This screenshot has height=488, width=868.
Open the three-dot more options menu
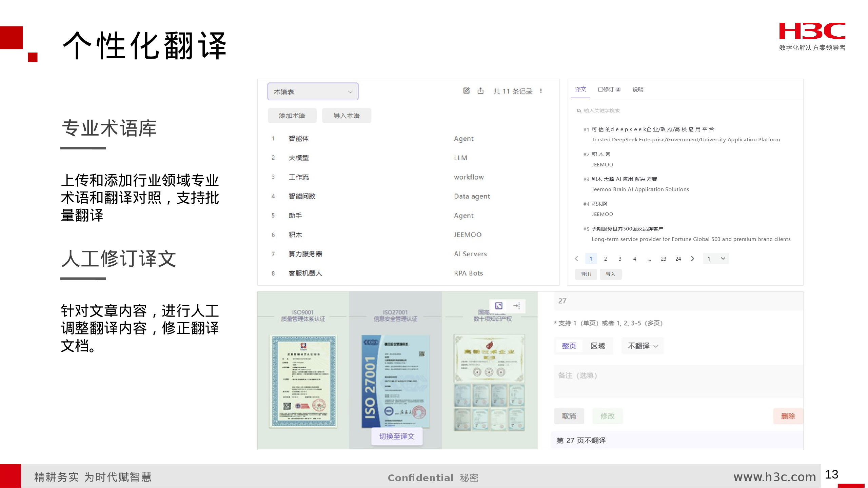[x=541, y=91]
